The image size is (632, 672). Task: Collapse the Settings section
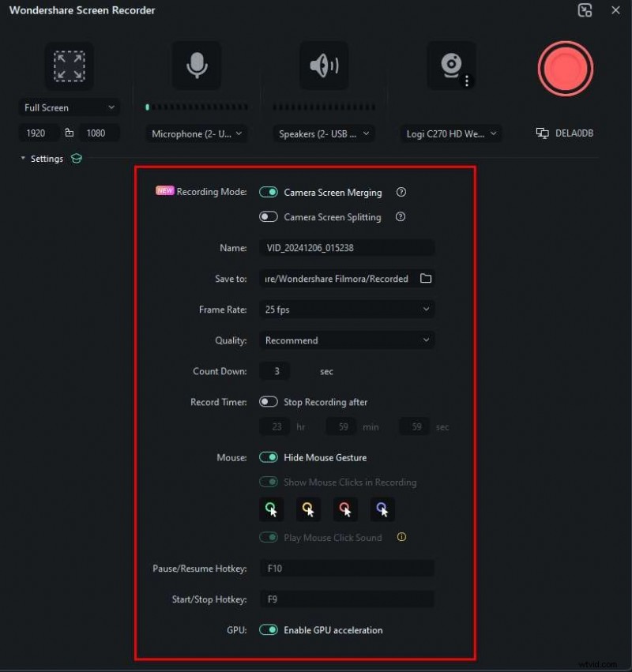click(x=22, y=158)
